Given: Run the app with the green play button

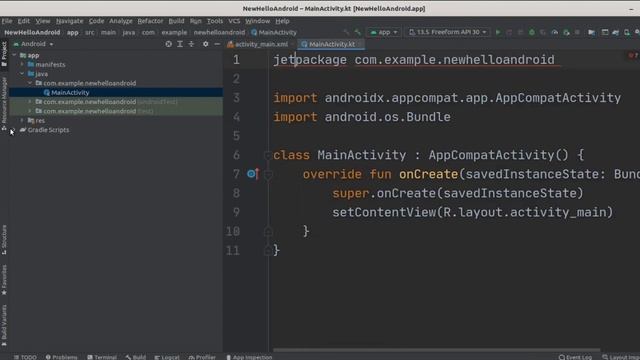Looking at the screenshot, I should (498, 32).
